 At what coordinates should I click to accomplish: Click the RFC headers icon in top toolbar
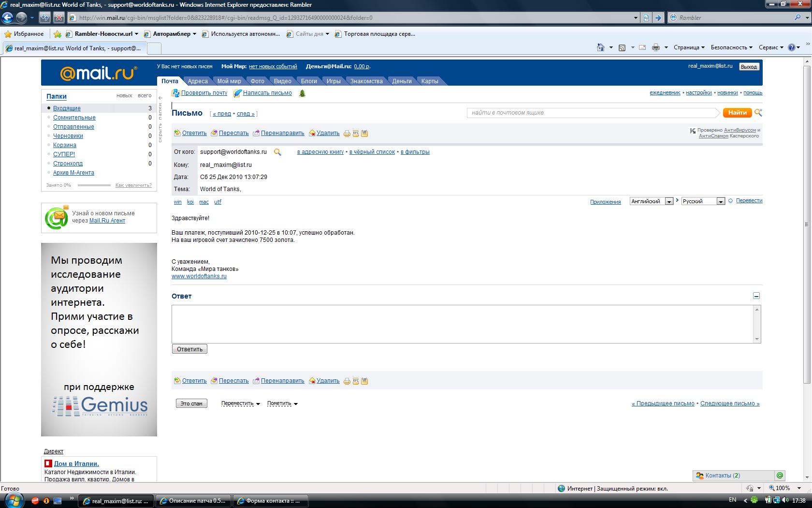pyautogui.click(x=356, y=134)
